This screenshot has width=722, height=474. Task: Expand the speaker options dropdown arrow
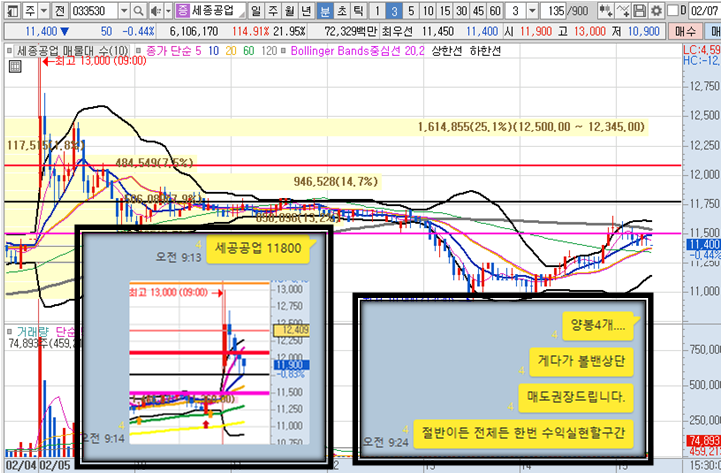(x=168, y=10)
